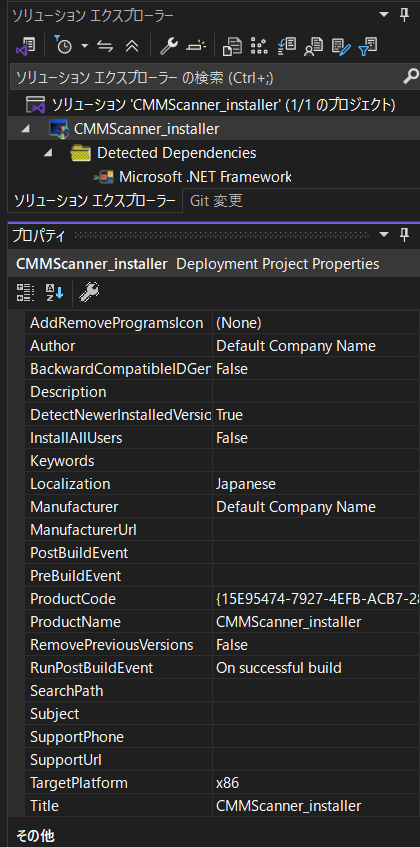This screenshot has height=847, width=420.
Task: Select the solution 'CMMScanner_installer' root node
Action: point(223,105)
